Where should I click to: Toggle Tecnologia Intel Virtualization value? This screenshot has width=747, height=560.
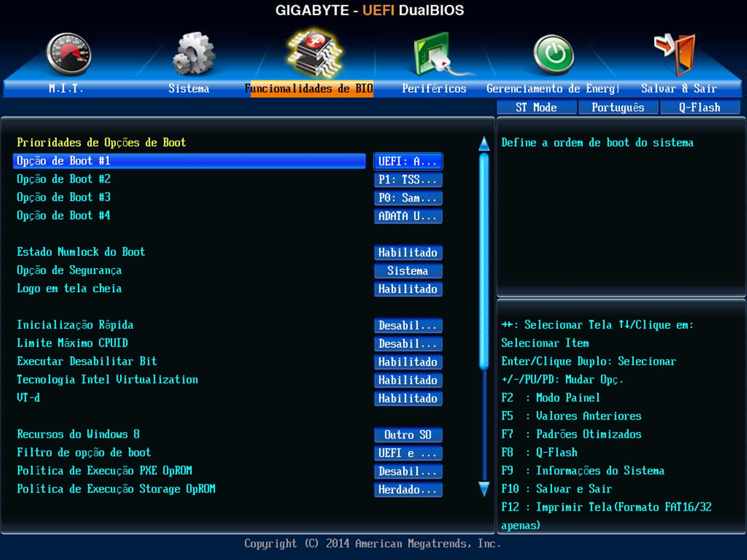click(408, 380)
